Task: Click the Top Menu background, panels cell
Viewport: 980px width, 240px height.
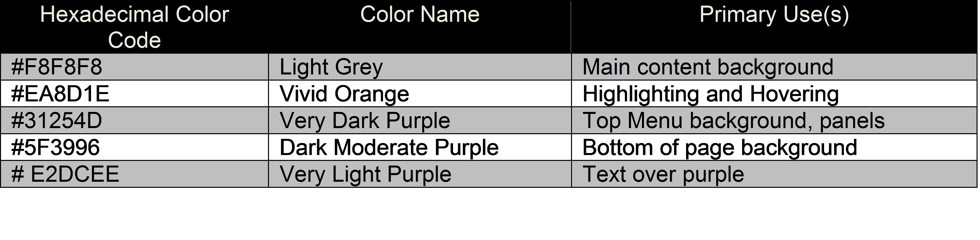Action: click(733, 121)
